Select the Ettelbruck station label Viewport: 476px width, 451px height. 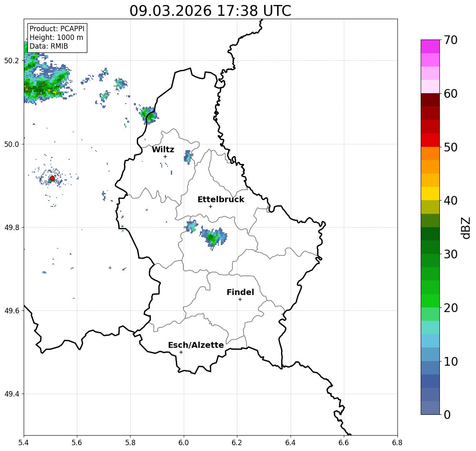pos(221,199)
